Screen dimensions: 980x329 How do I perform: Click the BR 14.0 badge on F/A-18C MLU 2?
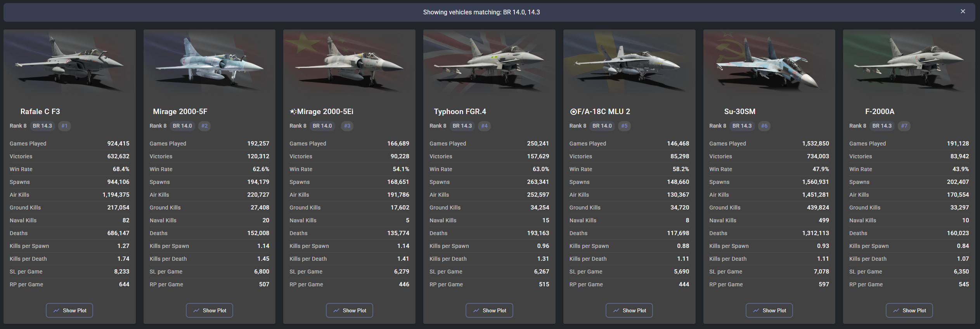pos(602,126)
